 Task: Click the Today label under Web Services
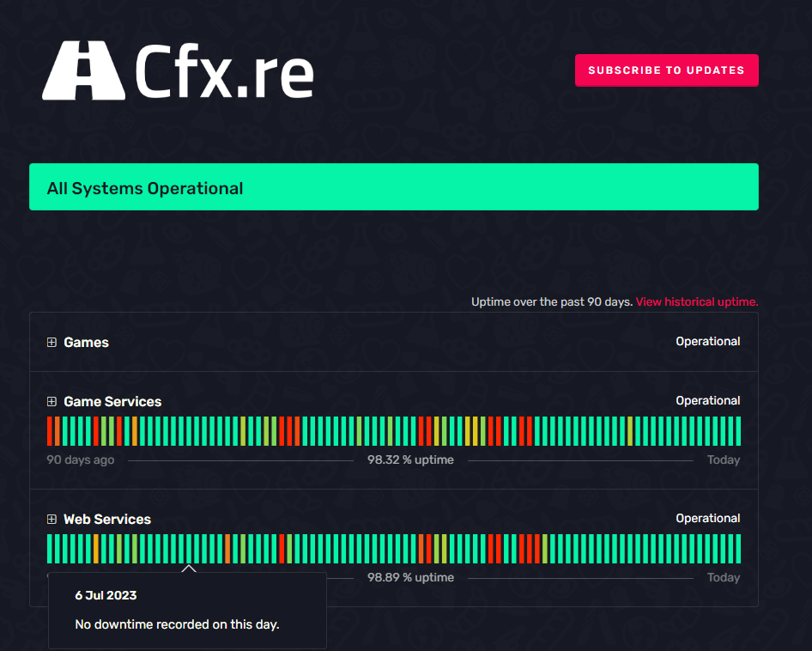[x=724, y=577]
